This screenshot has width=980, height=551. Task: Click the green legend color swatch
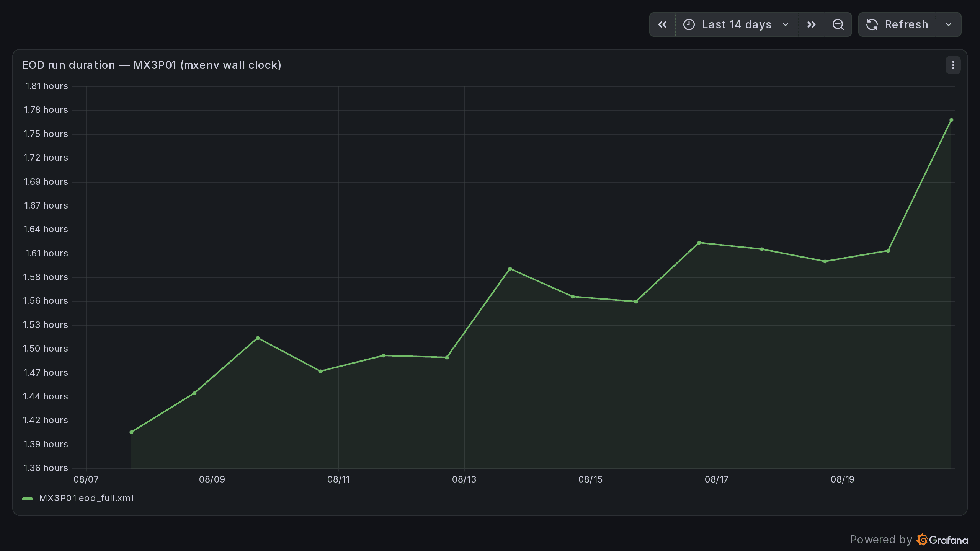(28, 499)
